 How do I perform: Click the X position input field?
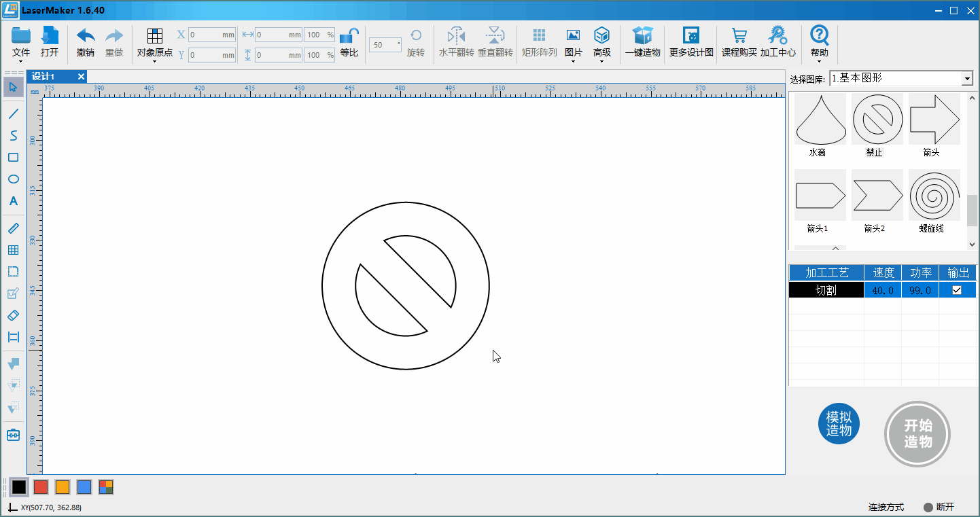[212, 35]
